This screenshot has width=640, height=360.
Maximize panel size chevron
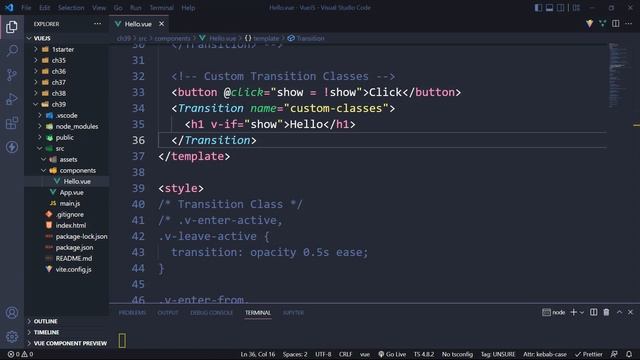[x=619, y=312]
